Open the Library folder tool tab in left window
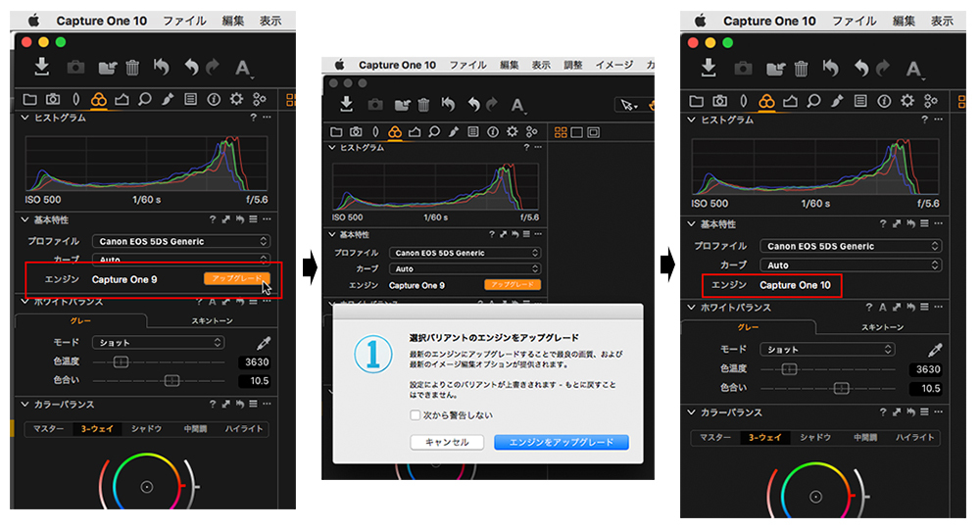The height and width of the screenshot is (530, 980). (29, 99)
